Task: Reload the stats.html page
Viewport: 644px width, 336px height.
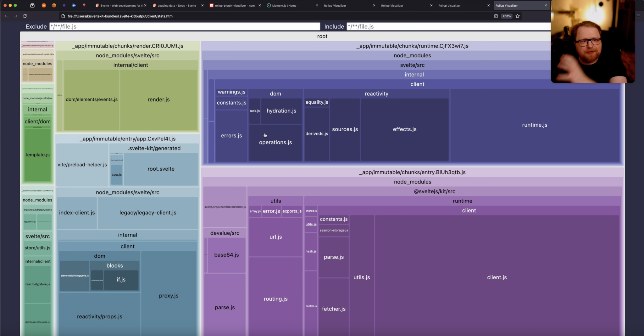Action: click(x=25, y=16)
